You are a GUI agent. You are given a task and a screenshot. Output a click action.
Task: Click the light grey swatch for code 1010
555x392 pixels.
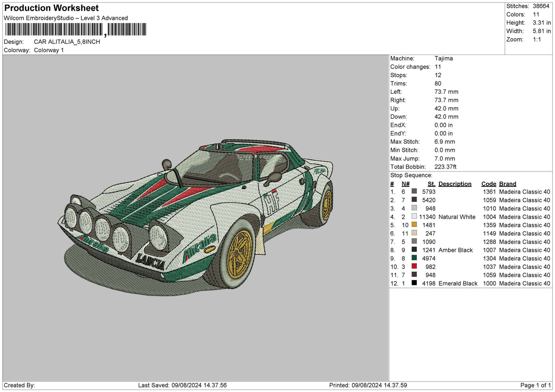tap(414, 208)
